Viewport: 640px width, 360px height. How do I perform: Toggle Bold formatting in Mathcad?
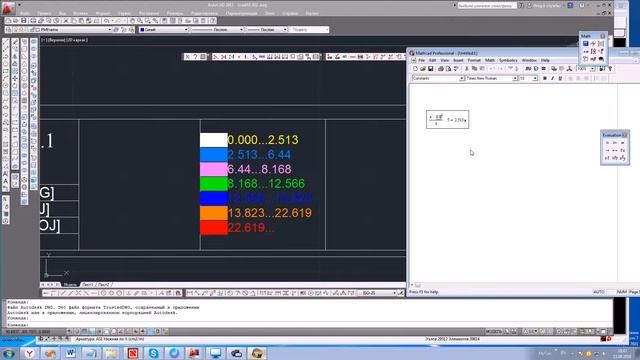[x=544, y=78]
